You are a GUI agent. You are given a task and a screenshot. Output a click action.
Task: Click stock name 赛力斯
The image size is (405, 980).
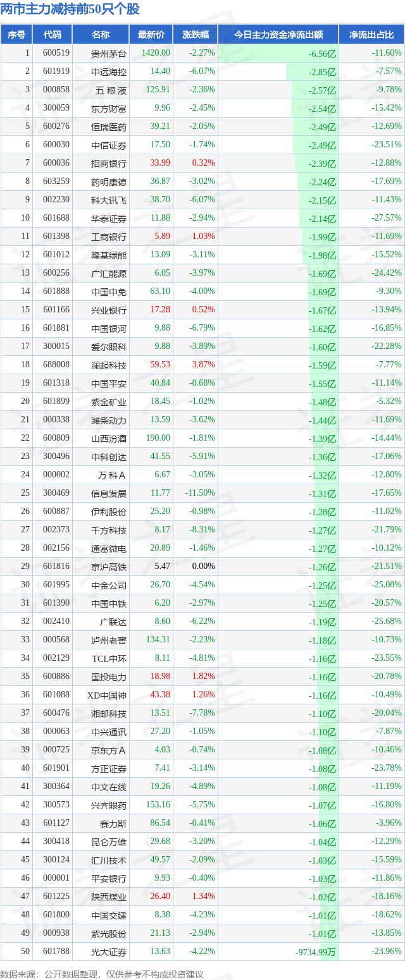point(113,823)
